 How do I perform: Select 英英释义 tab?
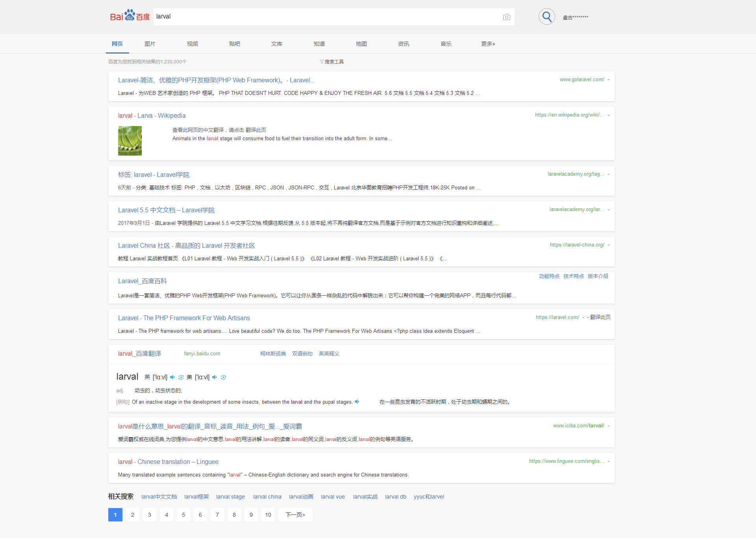tap(329, 354)
